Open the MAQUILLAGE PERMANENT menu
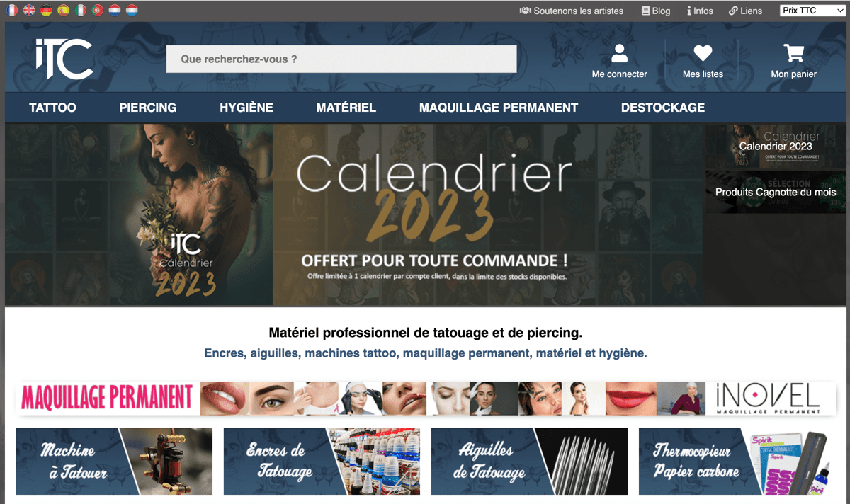 499,108
